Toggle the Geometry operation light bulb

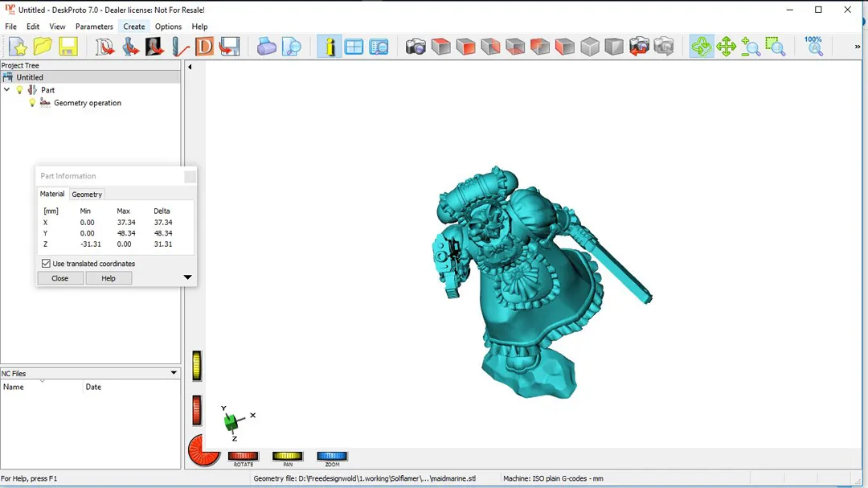(32, 102)
